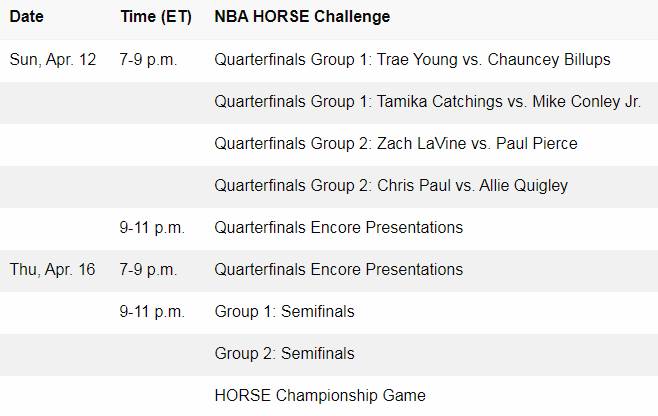Click Sunday's 7-9 p.m. time cell

pos(148,59)
